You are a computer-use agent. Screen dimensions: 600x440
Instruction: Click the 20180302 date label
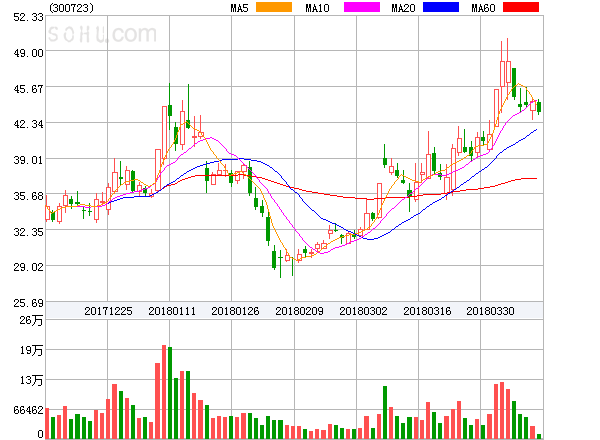363,311
